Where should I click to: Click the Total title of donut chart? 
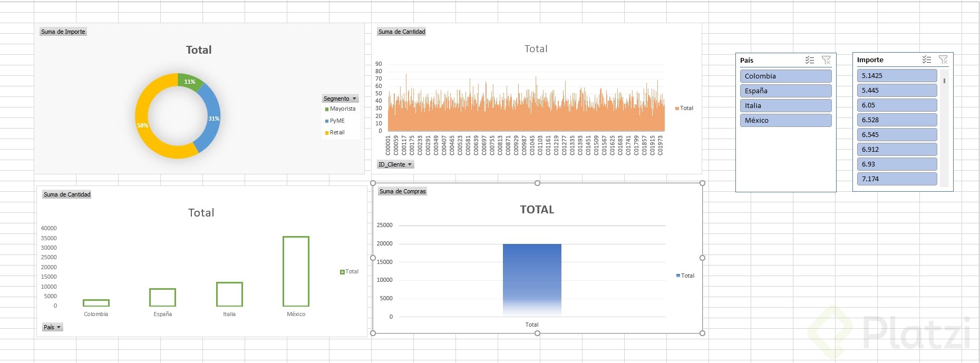click(199, 50)
